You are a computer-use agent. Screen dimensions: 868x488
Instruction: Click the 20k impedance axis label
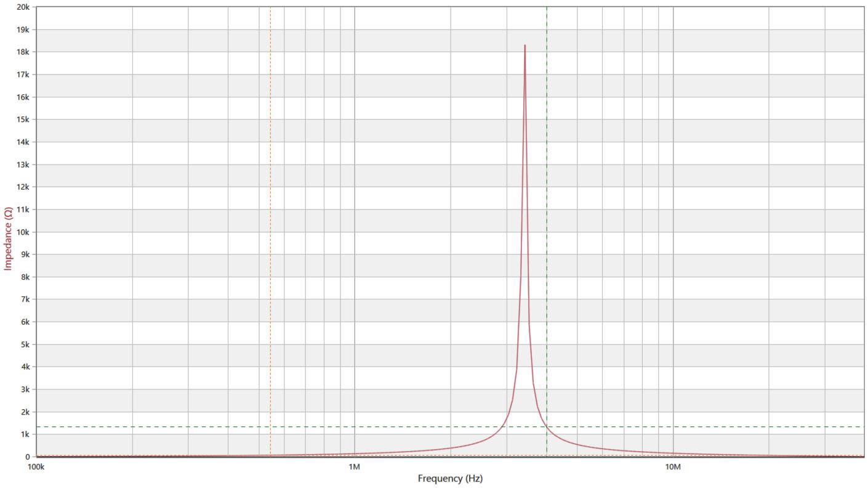pyautogui.click(x=23, y=7)
